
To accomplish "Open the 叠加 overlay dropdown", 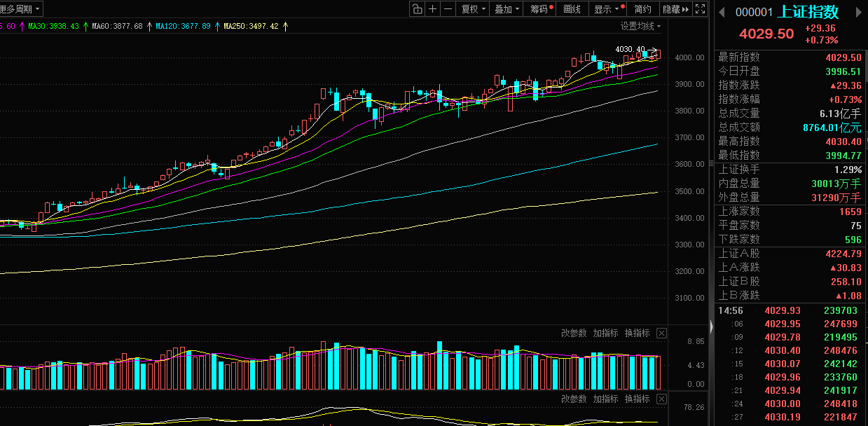I will click(506, 9).
